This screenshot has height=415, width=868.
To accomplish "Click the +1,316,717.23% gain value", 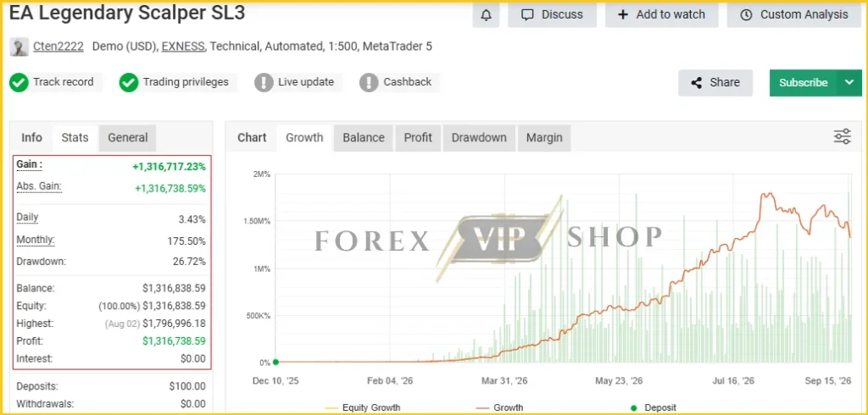I will pyautogui.click(x=169, y=166).
